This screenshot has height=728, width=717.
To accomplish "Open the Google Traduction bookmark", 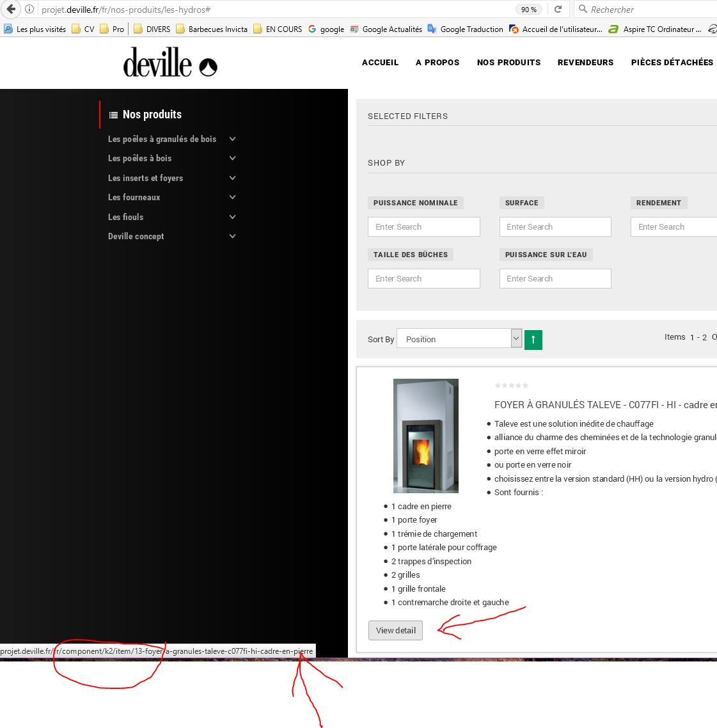I will [x=465, y=29].
